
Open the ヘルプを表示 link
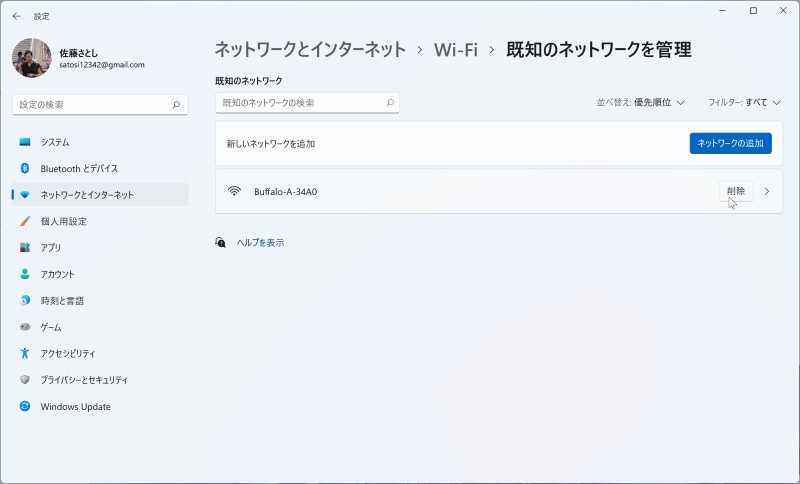(x=260, y=242)
